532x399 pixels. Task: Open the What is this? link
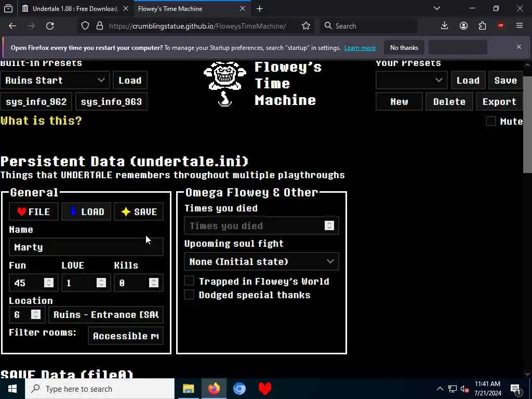click(x=41, y=121)
